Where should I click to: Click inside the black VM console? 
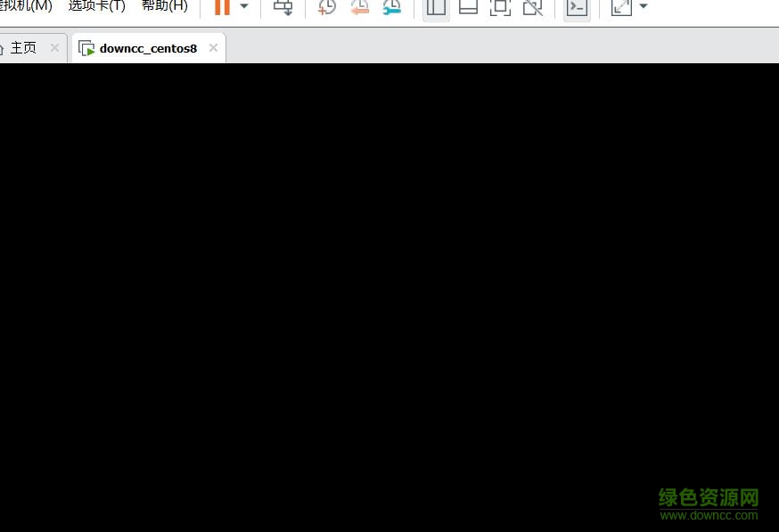click(x=389, y=294)
